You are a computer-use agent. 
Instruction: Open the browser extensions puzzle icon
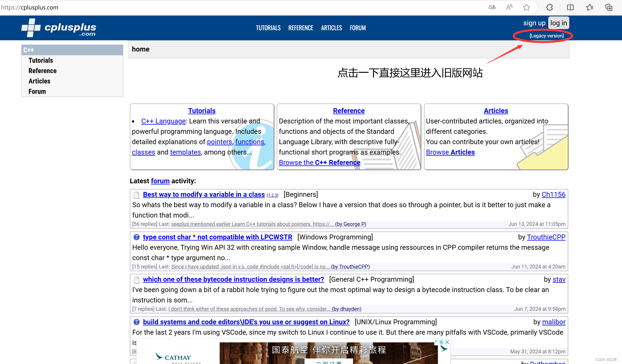(x=549, y=7)
